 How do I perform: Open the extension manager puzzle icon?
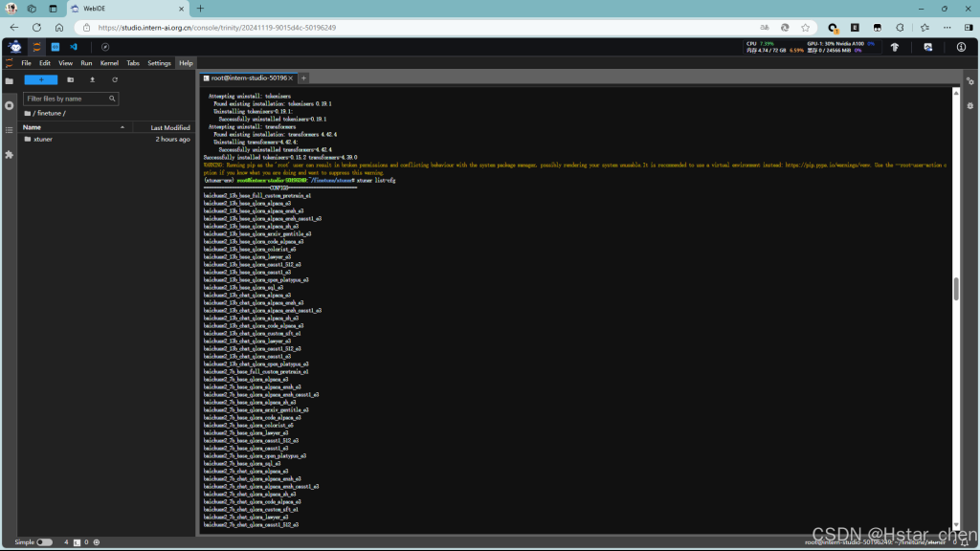[x=9, y=154]
